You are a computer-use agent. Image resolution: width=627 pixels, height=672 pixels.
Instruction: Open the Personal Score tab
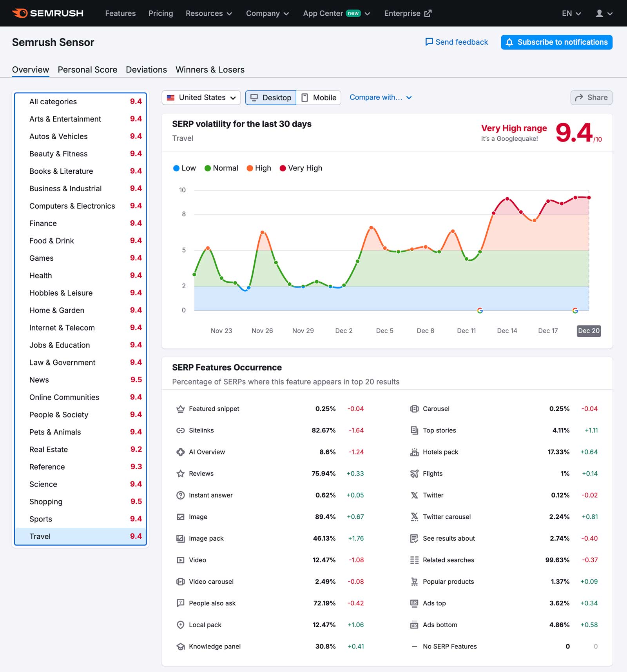coord(87,69)
